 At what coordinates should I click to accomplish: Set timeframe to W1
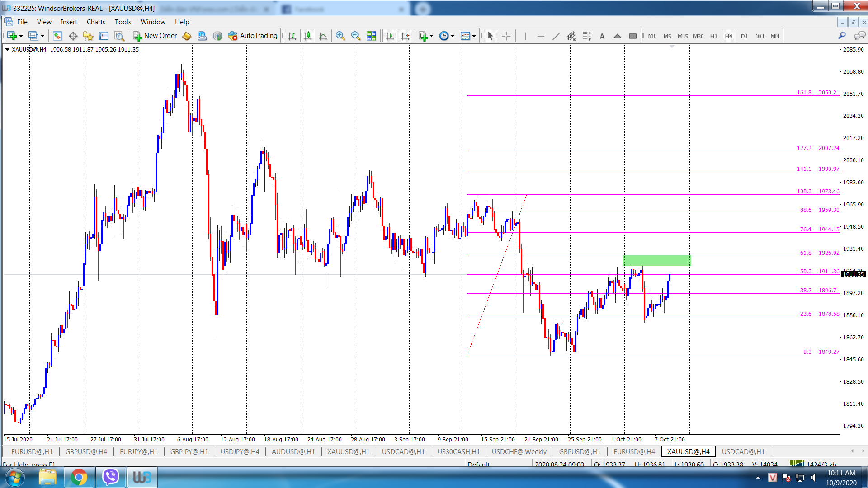(760, 36)
